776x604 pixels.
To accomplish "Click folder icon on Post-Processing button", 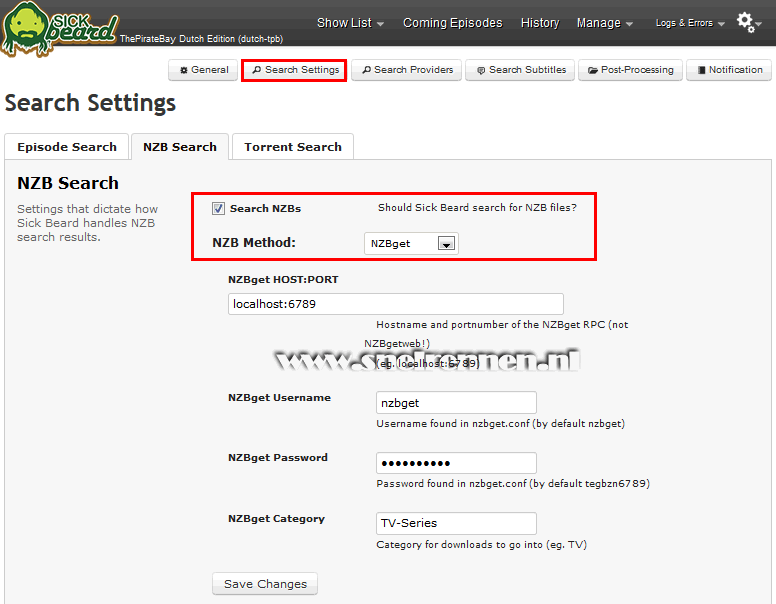I will 592,70.
